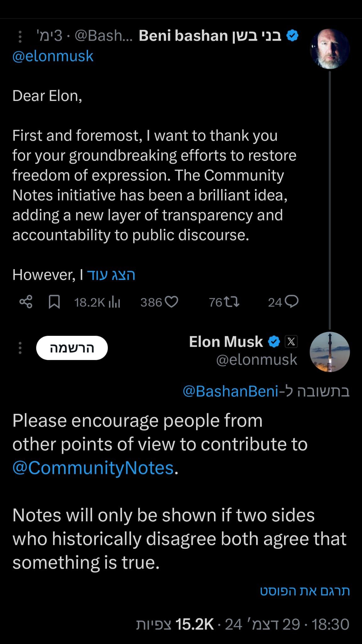
Task: Open three-dot menu on Beni's post
Action: pyautogui.click(x=20, y=36)
